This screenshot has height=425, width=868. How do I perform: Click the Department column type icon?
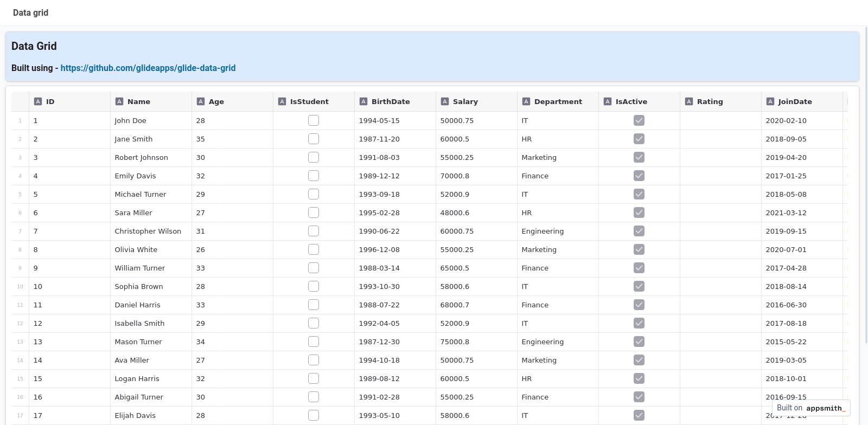coord(526,101)
